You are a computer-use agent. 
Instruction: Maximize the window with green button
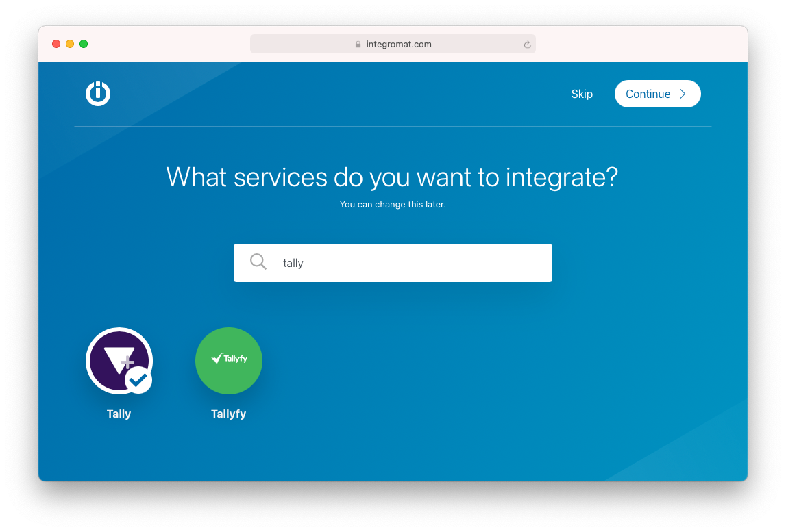click(x=84, y=44)
